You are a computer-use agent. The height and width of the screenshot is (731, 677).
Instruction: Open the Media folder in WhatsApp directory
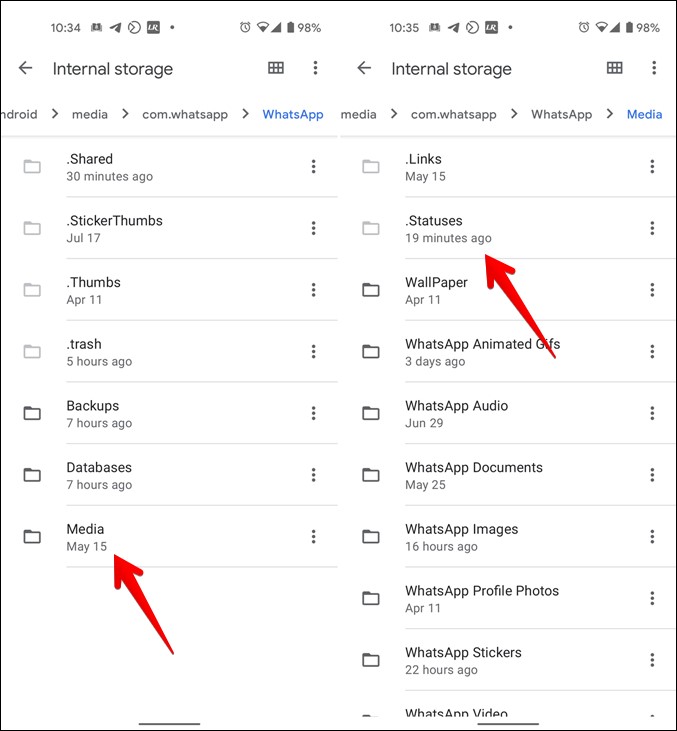click(x=86, y=537)
